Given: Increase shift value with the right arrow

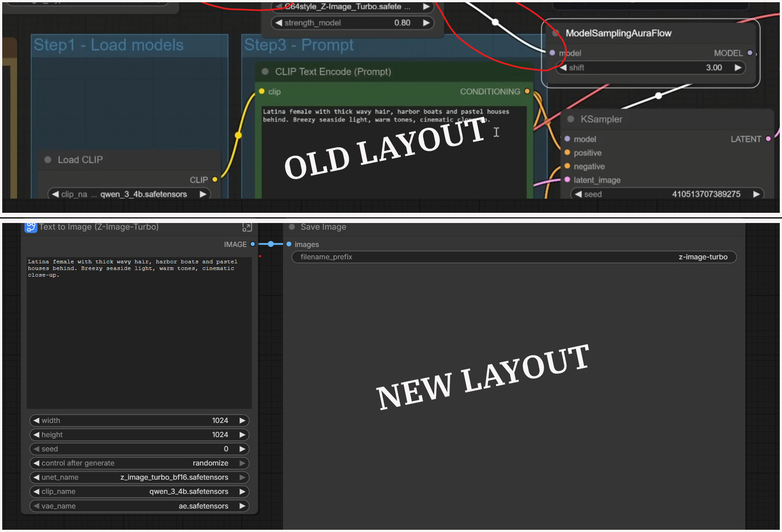Looking at the screenshot, I should pos(738,67).
